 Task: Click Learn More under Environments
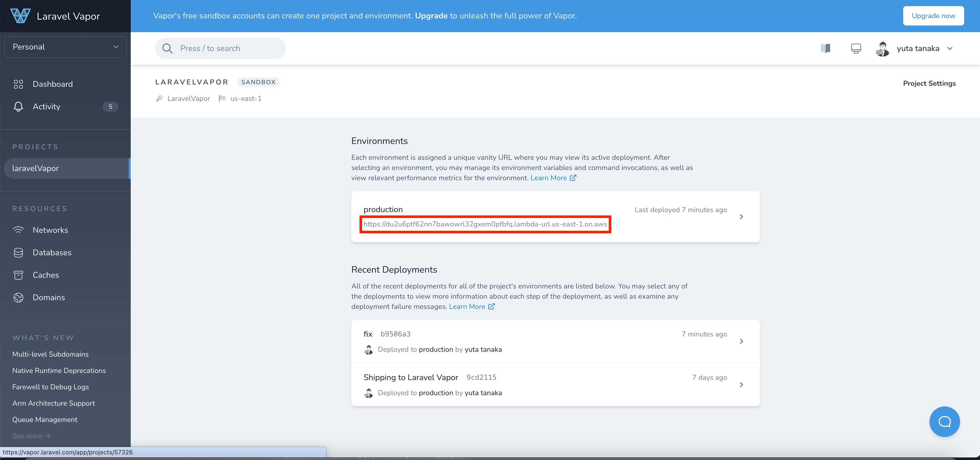tap(548, 178)
